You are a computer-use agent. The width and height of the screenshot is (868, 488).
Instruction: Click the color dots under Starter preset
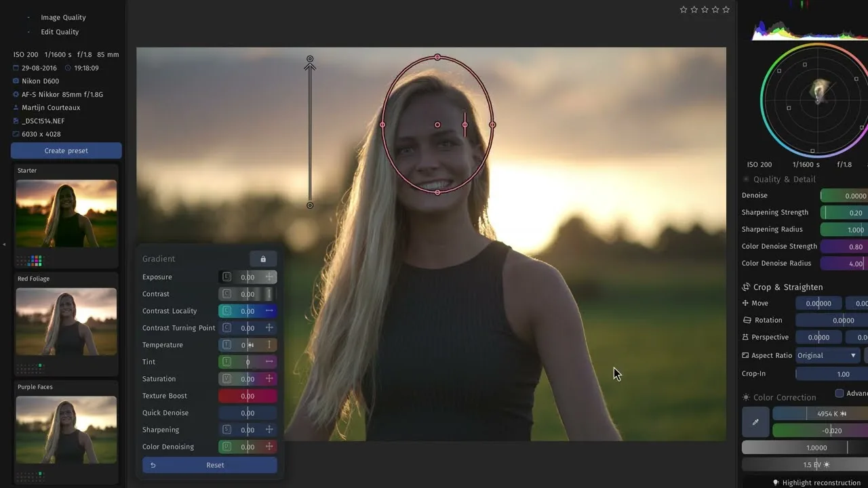point(29,261)
